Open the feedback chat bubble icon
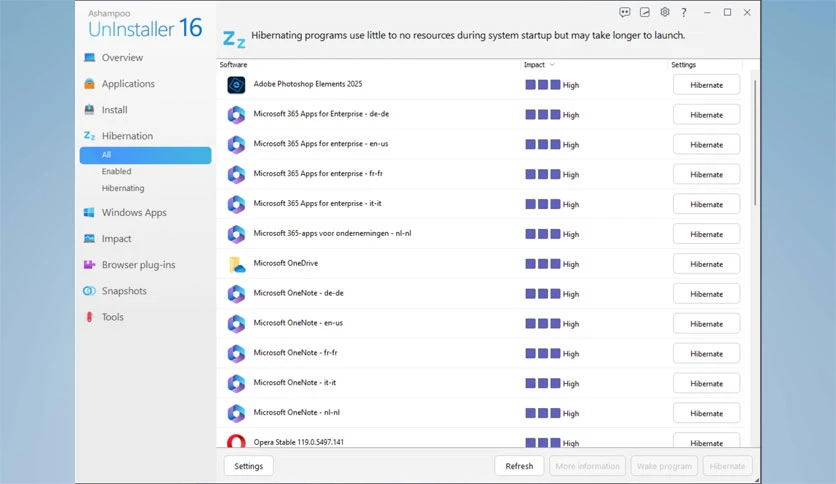 (x=624, y=12)
